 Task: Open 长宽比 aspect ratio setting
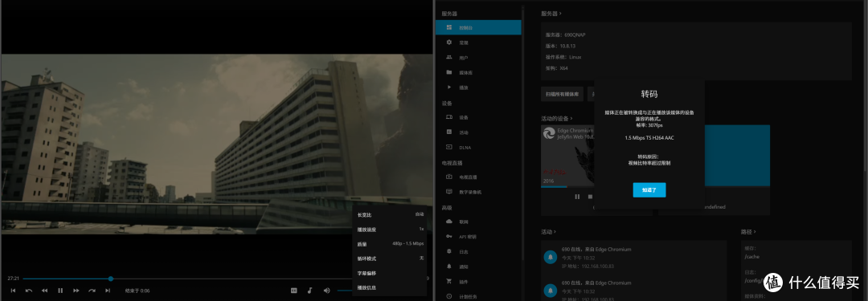(x=390, y=214)
